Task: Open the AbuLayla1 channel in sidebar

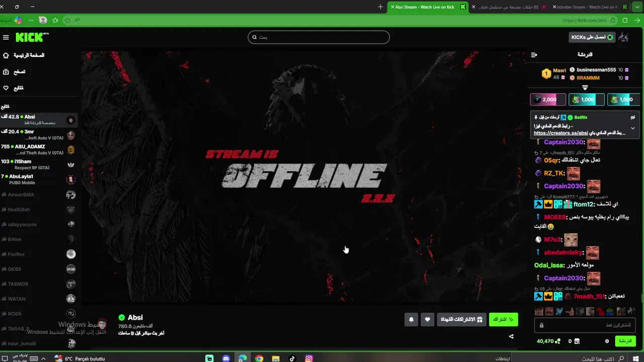Action: 38,179
